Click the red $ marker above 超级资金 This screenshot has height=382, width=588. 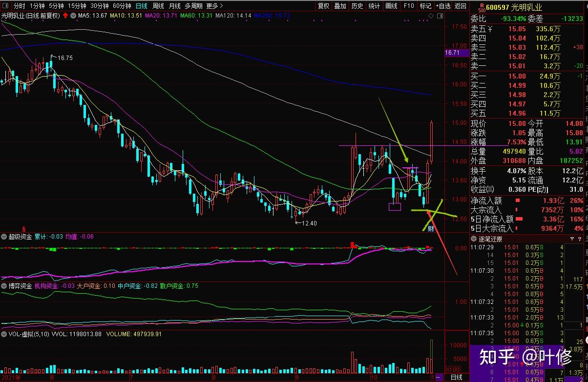[x=24, y=229]
